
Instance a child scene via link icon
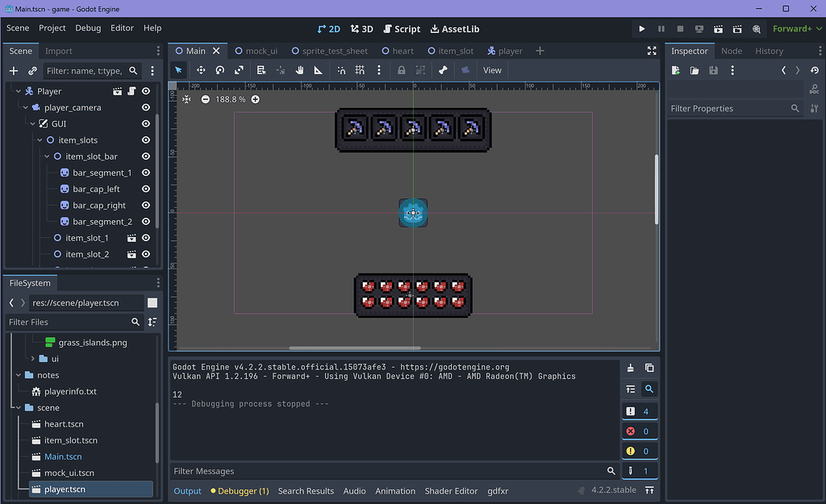point(31,71)
